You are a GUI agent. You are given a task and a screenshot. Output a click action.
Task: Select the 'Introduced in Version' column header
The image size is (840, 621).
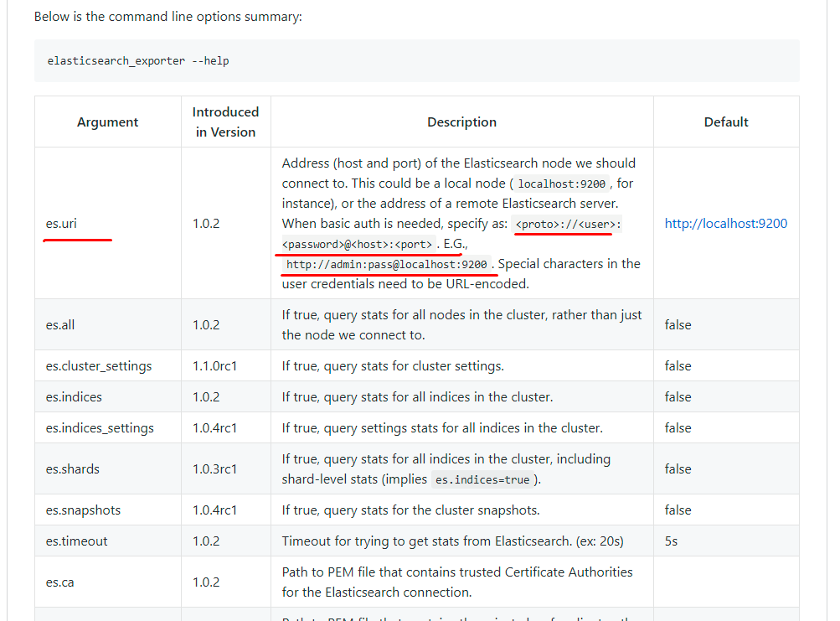[225, 122]
